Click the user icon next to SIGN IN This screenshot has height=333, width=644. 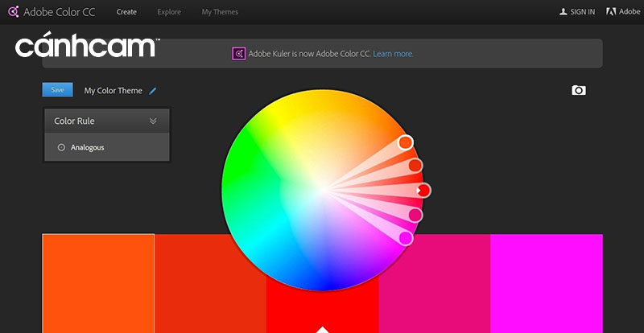(x=563, y=12)
